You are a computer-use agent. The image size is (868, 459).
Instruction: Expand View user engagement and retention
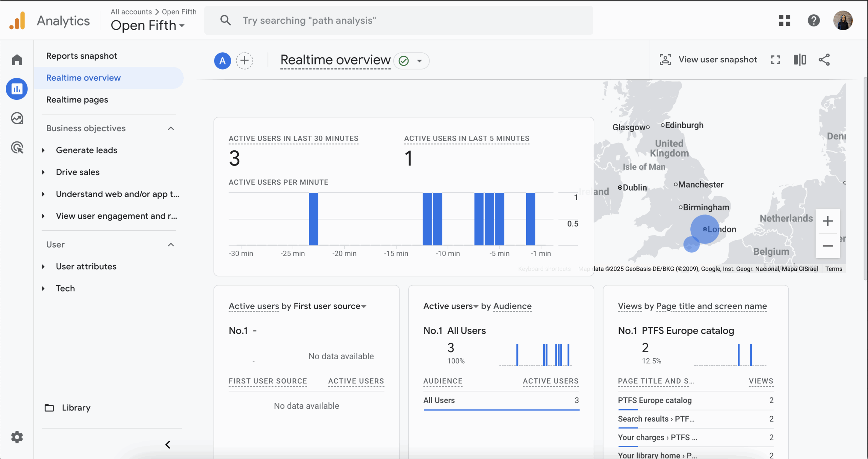(43, 216)
